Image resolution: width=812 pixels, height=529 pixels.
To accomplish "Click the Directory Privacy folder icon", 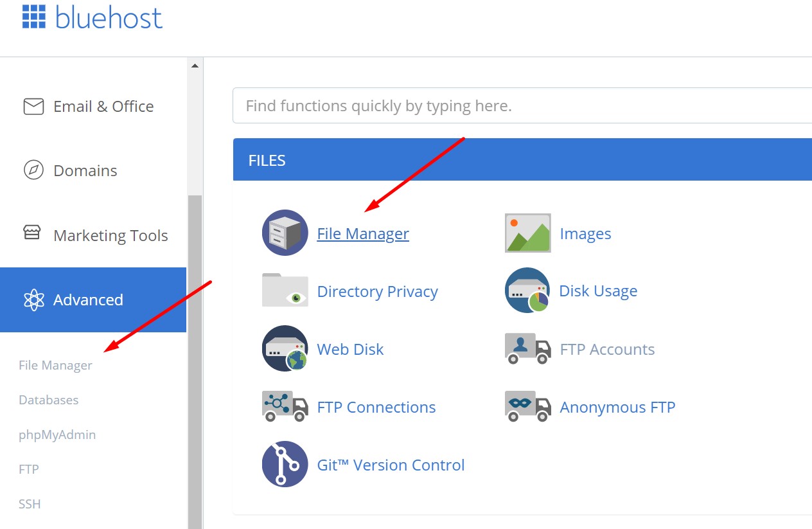I will [x=285, y=291].
